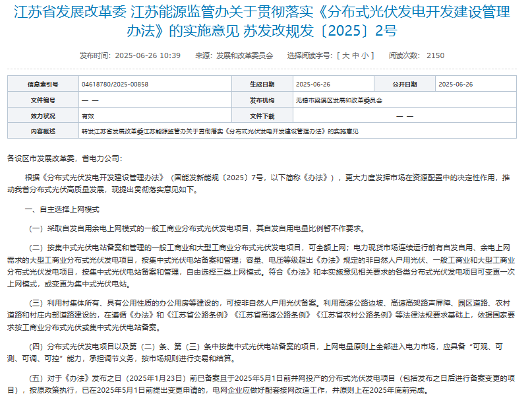Click the 文件编号 label cell
532x398 pixels.
point(43,102)
